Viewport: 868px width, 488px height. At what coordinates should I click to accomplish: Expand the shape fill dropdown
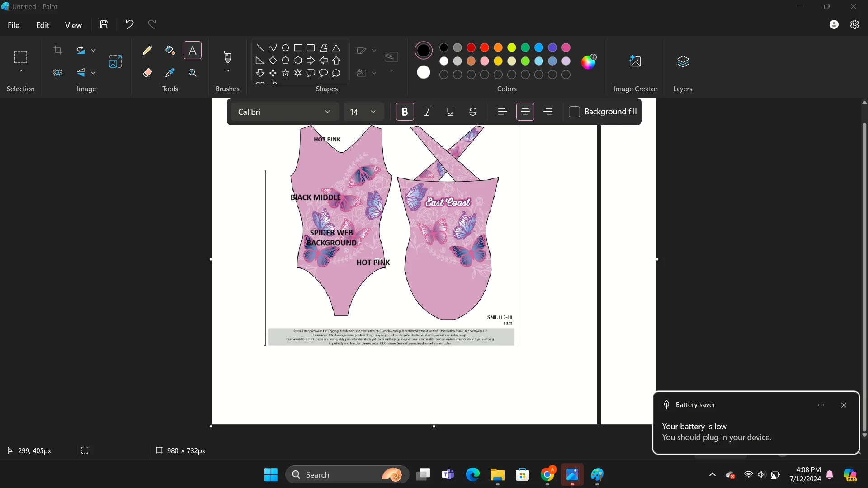(374, 73)
